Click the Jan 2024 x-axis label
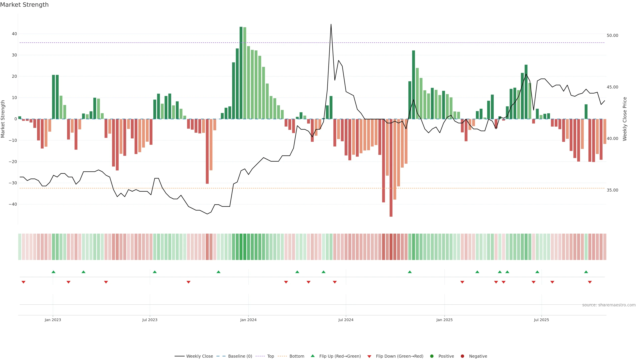This screenshot has height=362, width=644. coord(248,320)
